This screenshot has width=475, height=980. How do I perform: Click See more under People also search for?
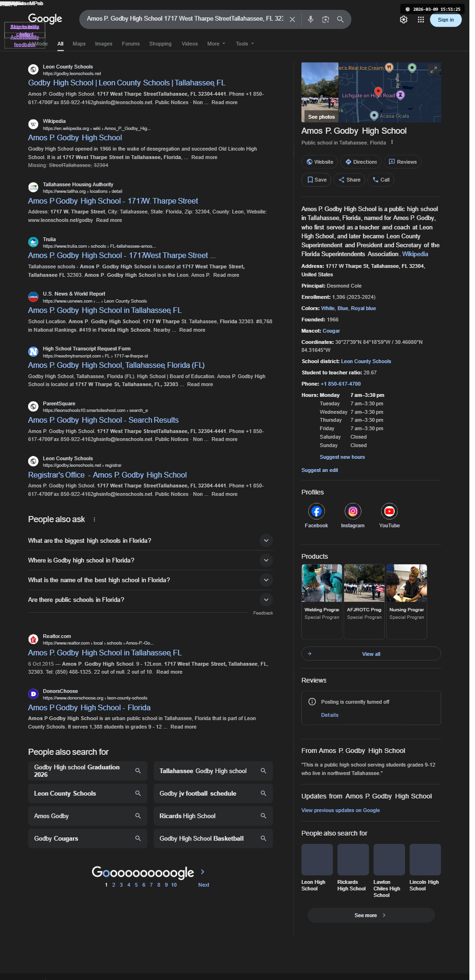coord(371,915)
